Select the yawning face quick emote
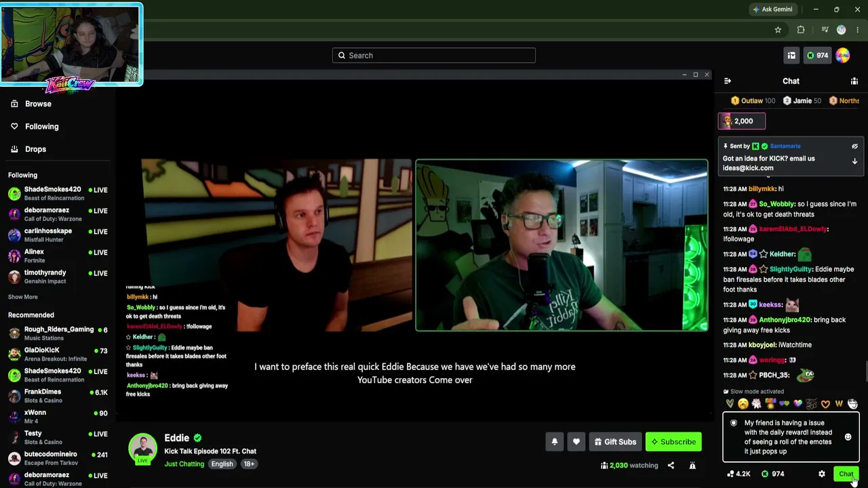Image resolution: width=868 pixels, height=488 pixels. coord(743,404)
